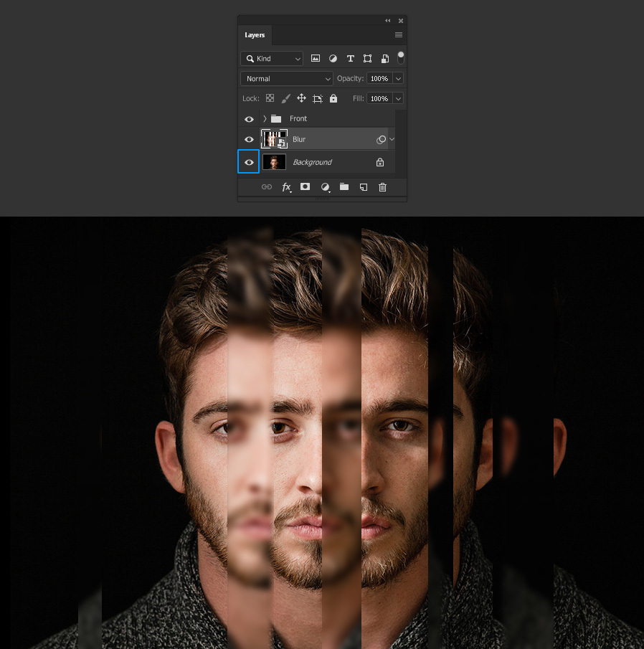Viewport: 644px width, 649px height.
Task: Select the Blur layer name
Action: [299, 139]
